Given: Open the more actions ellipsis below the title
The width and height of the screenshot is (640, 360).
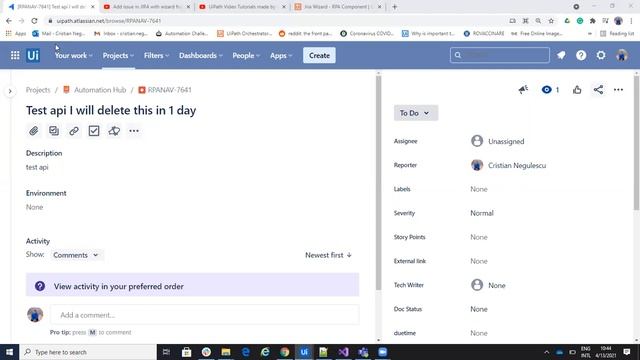Looking at the screenshot, I should [134, 131].
